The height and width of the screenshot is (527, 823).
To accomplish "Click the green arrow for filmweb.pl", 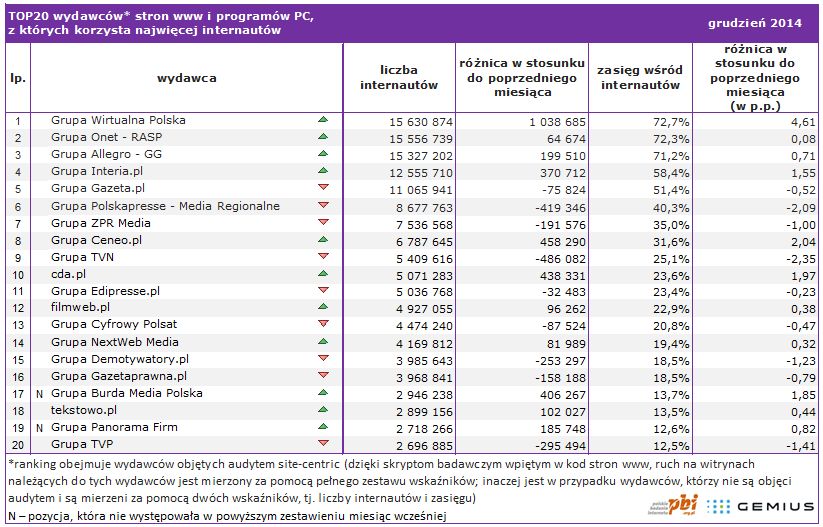I will click(322, 308).
